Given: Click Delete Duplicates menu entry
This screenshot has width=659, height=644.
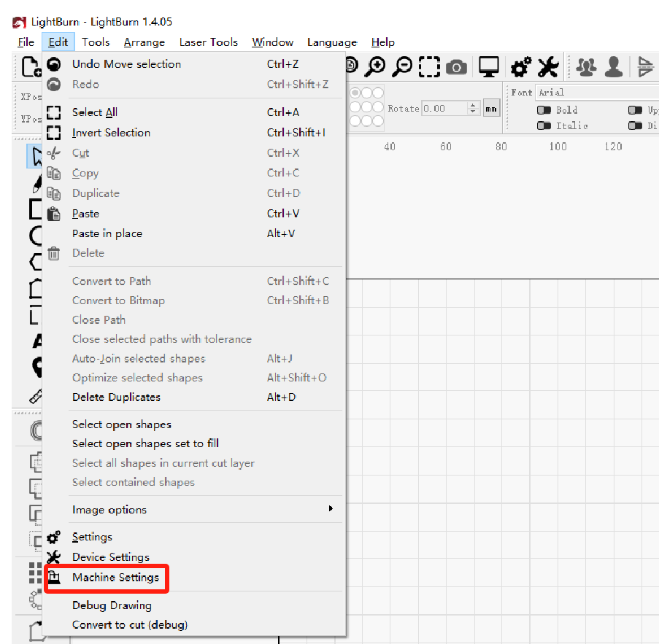Looking at the screenshot, I should click(x=116, y=397).
